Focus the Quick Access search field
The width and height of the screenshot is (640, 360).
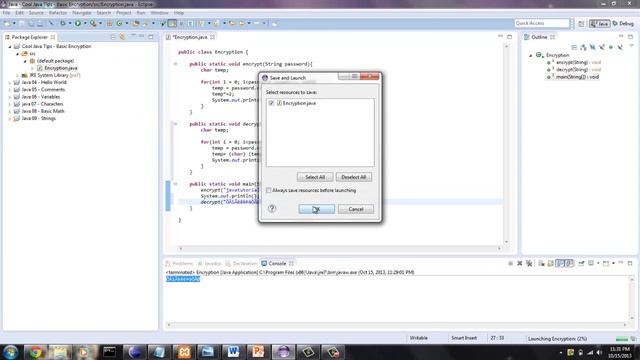click(x=542, y=23)
